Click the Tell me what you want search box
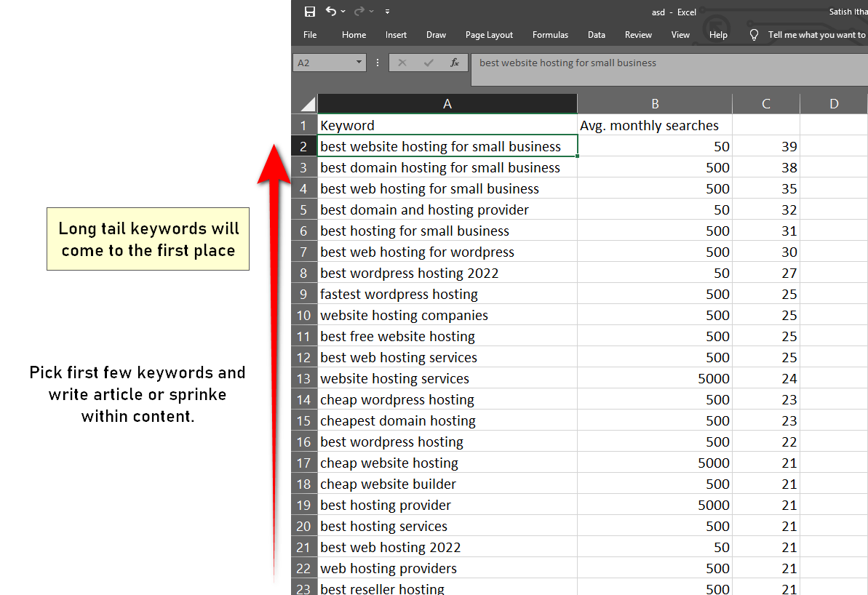 click(x=817, y=35)
